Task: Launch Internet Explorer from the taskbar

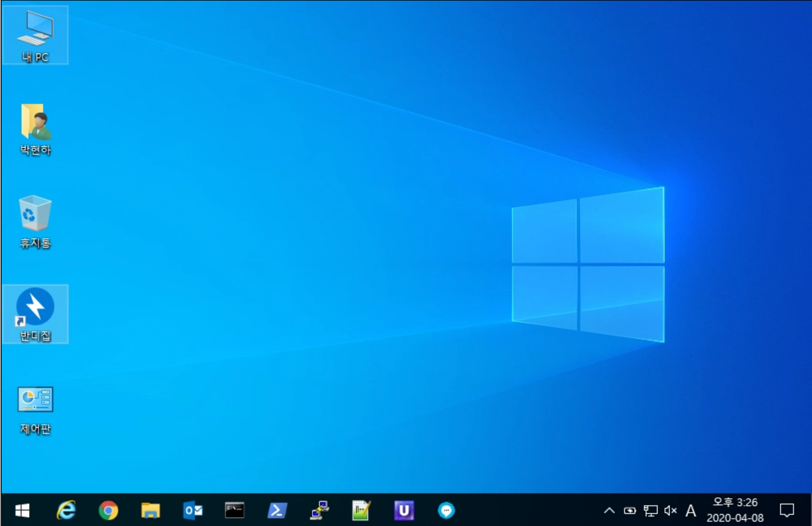Action: click(66, 510)
